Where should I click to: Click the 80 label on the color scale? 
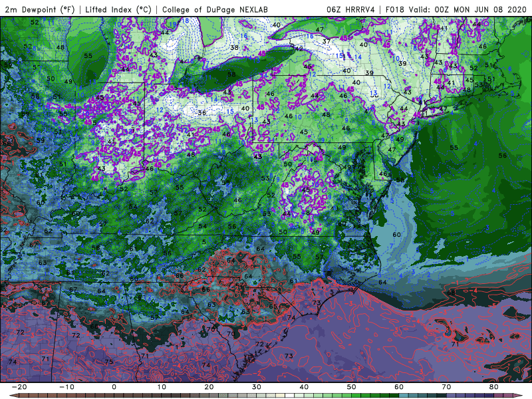(494, 387)
